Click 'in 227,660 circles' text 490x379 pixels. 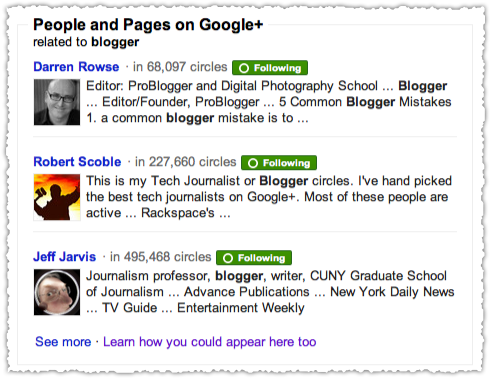click(x=186, y=162)
